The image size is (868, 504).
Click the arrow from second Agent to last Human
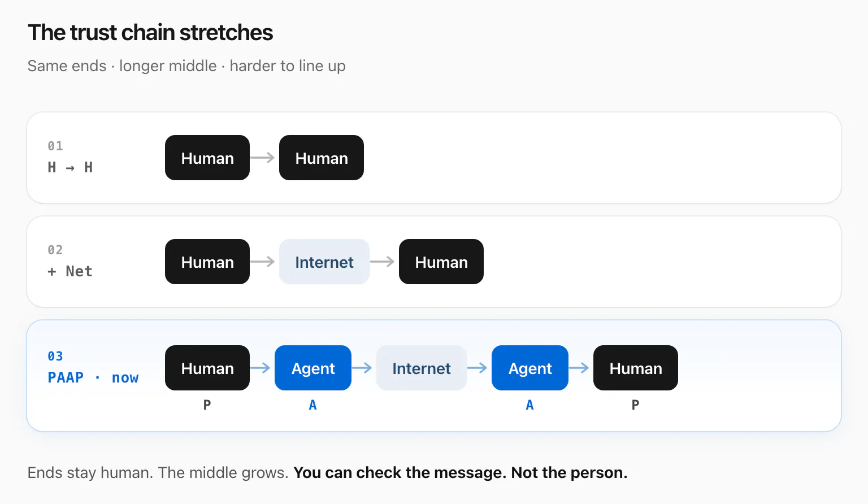579,368
